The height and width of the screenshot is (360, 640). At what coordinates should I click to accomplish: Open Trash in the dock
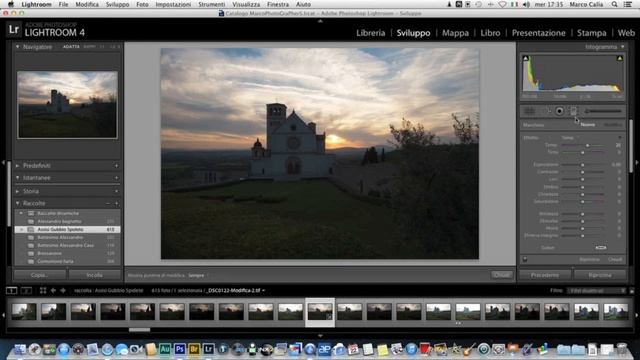pos(622,349)
